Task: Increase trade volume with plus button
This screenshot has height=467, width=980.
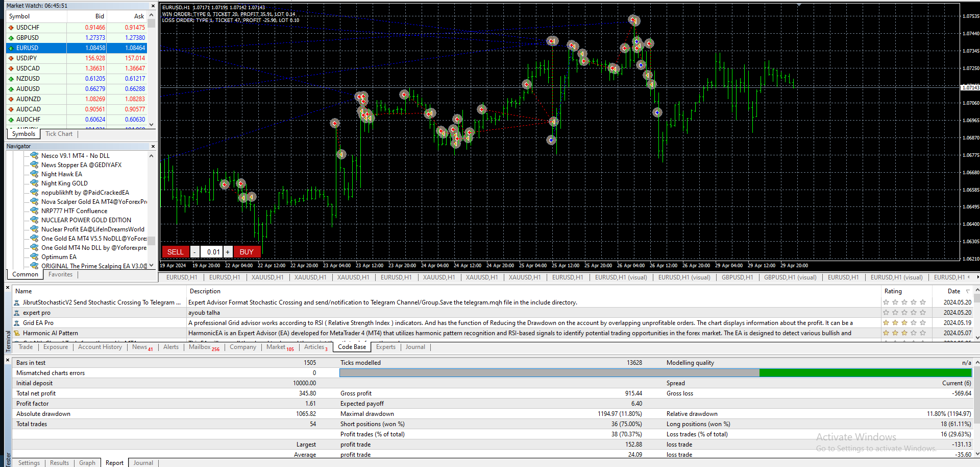Action: pyautogui.click(x=228, y=252)
